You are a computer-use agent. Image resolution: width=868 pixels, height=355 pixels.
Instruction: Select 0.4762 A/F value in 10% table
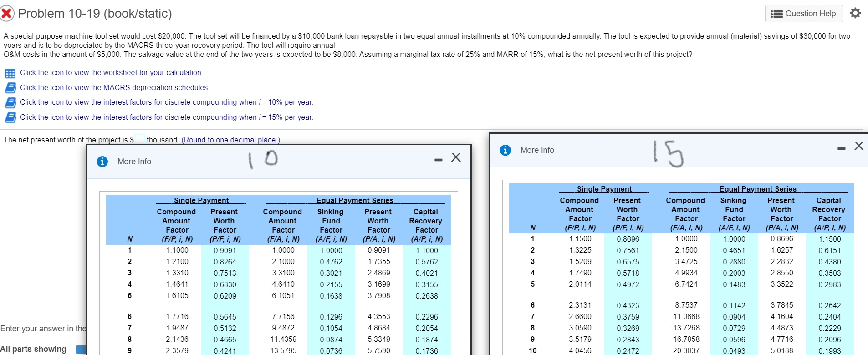tap(331, 262)
